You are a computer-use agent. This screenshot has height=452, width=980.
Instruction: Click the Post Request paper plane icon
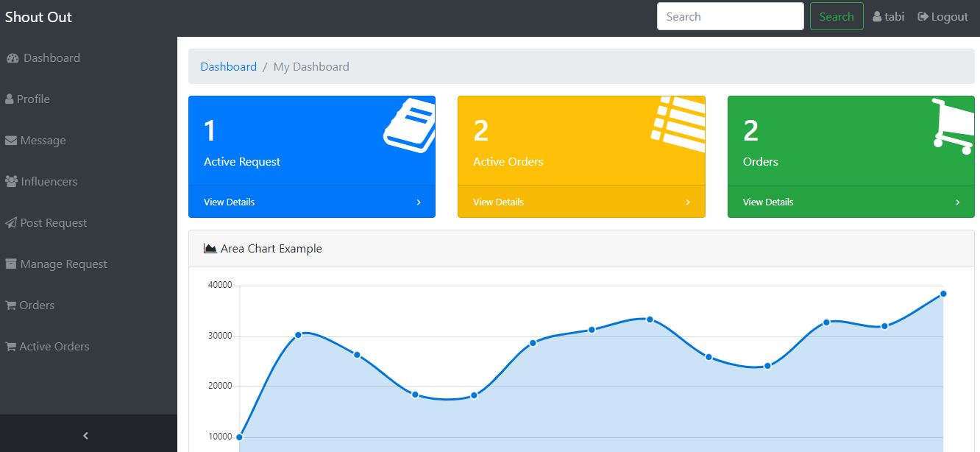(x=11, y=223)
